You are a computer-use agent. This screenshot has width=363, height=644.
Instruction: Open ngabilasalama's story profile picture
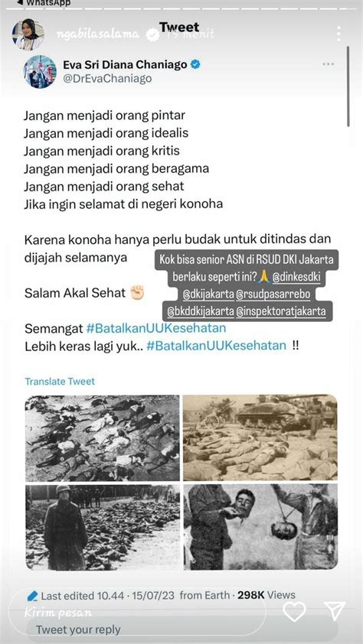click(x=28, y=34)
